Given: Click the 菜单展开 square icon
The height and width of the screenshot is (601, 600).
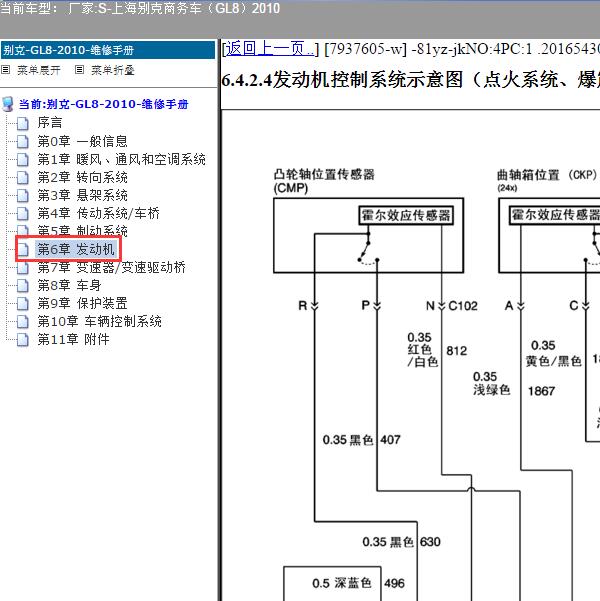Looking at the screenshot, I should coord(5,70).
